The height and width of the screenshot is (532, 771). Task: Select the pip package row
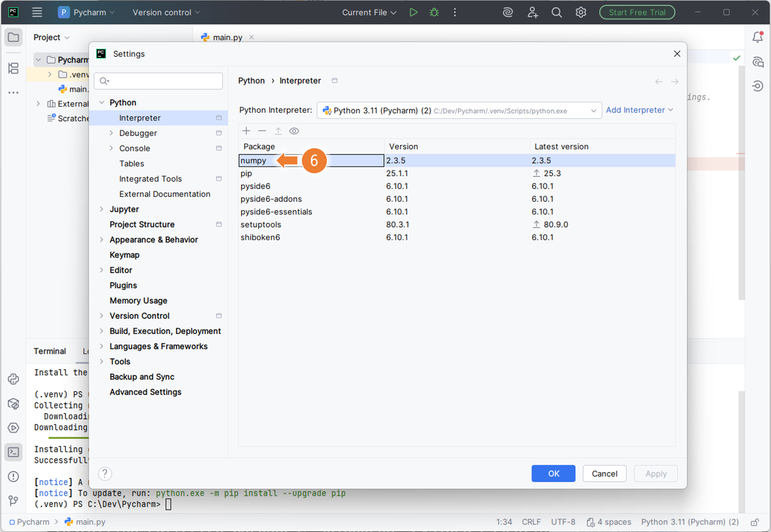457,173
